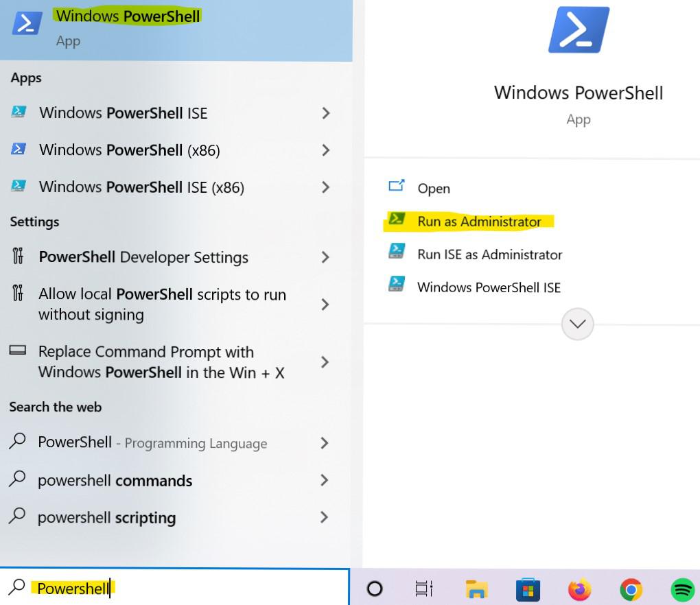Select the Windows PowerShell ISE (x86) app result

click(176, 187)
